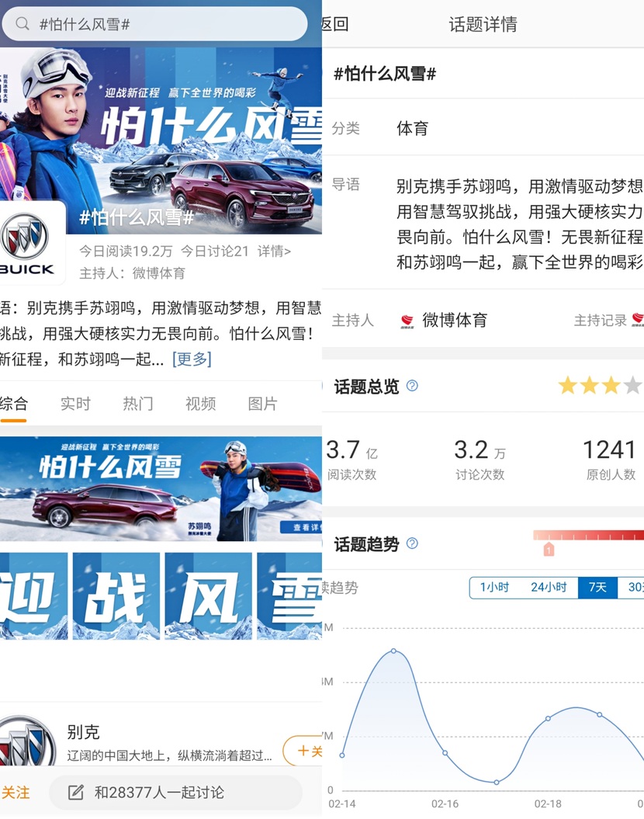
Task: Click the 02-16 chart data point
Action: 445,753
